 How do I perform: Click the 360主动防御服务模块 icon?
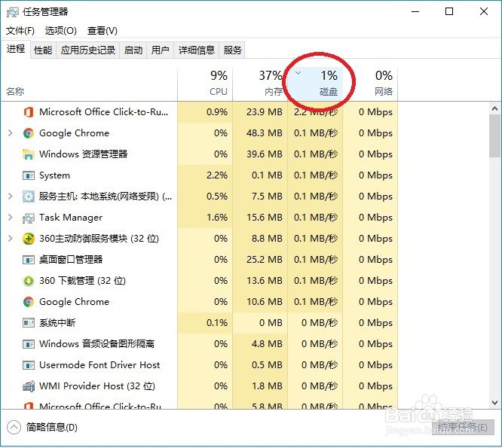click(29, 239)
